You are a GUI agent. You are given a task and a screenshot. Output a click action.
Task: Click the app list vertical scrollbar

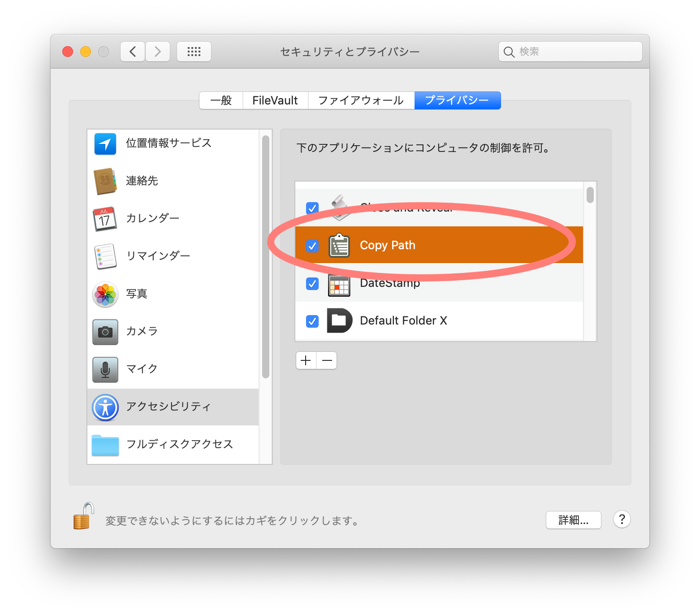click(590, 195)
